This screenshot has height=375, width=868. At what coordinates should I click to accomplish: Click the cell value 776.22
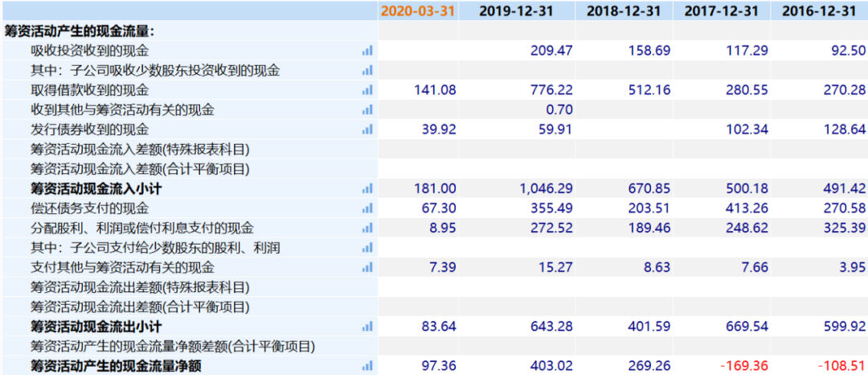click(x=551, y=90)
